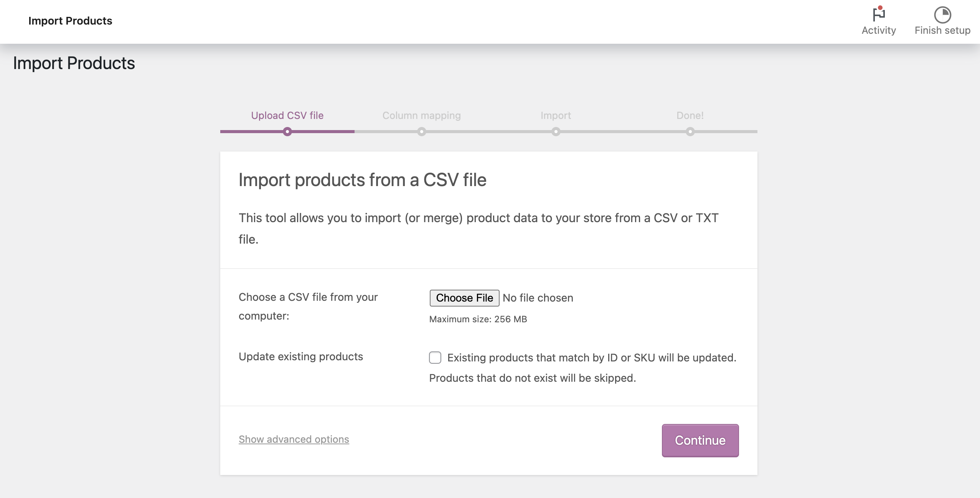Screen dimensions: 980x498
Task: Select the Upload CSV file step icon
Action: click(x=287, y=132)
